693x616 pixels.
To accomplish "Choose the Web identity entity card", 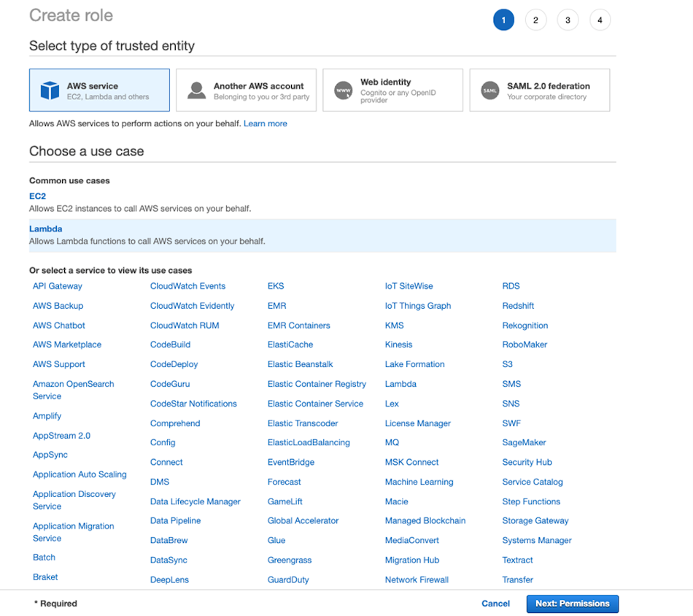I will pyautogui.click(x=393, y=91).
